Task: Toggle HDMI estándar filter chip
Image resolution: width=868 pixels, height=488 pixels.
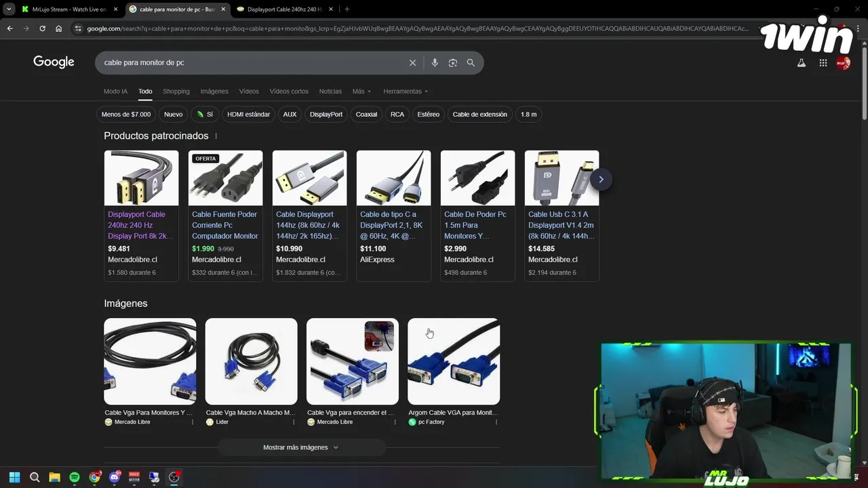Action: [249, 115]
